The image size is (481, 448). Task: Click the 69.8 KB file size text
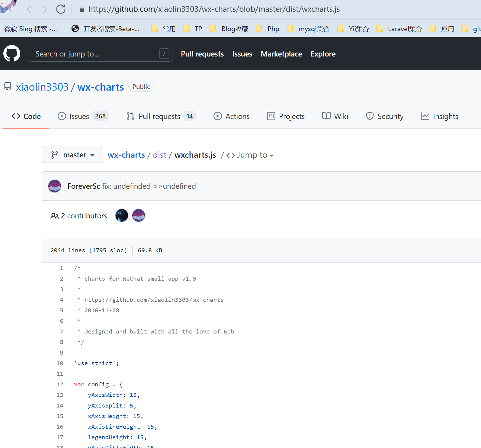point(150,250)
